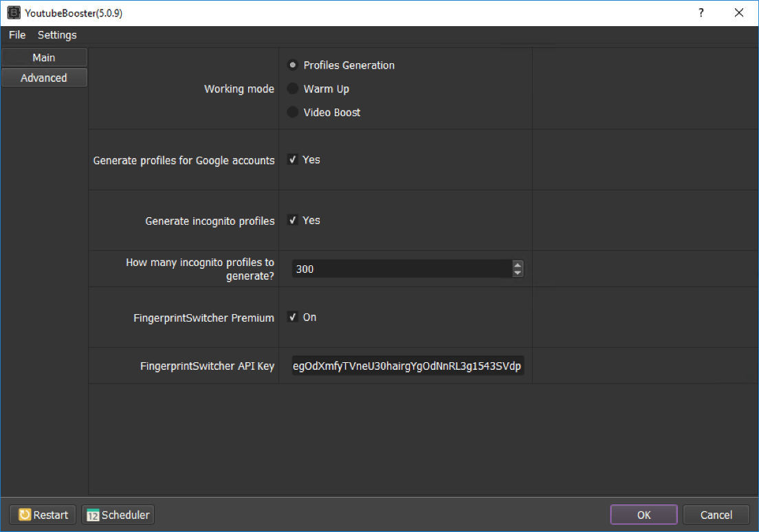Select the Warm Up working mode
The image size is (759, 532).
(293, 89)
